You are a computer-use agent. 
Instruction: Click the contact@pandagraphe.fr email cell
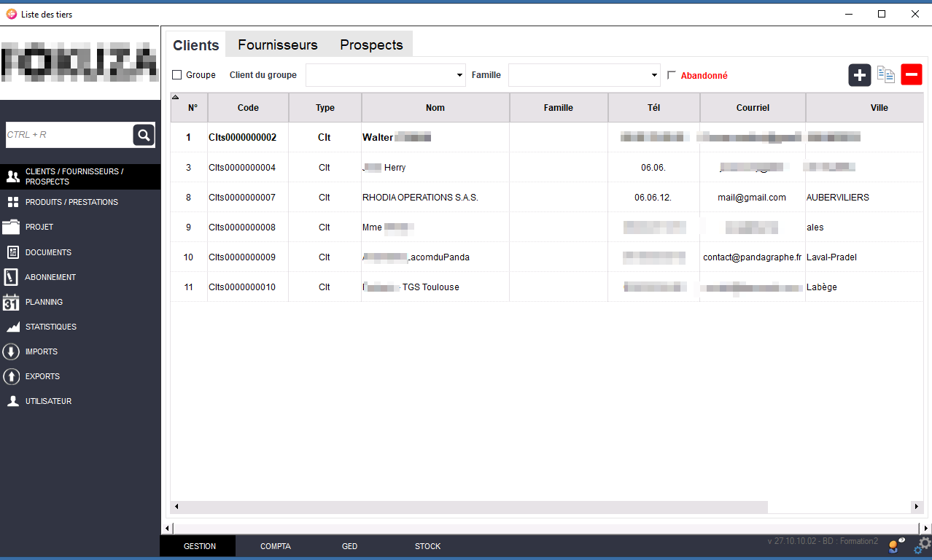(x=753, y=257)
